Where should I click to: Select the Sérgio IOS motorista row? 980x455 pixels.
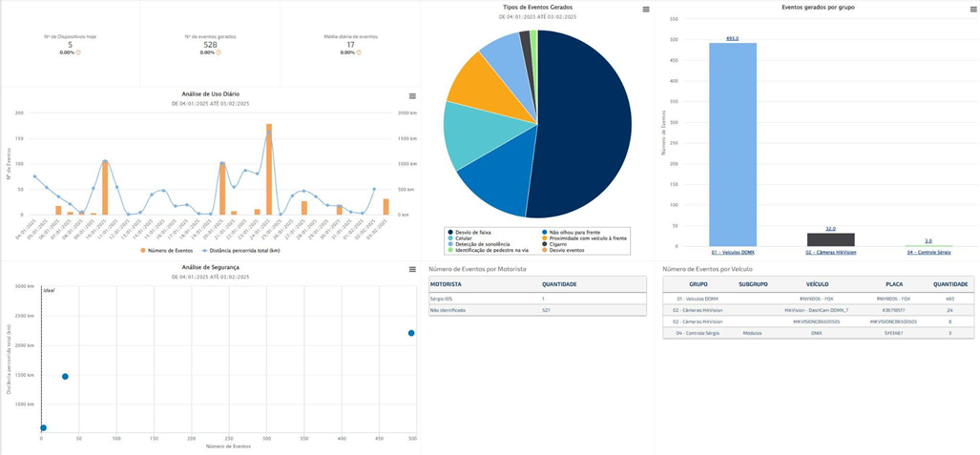tap(537, 299)
